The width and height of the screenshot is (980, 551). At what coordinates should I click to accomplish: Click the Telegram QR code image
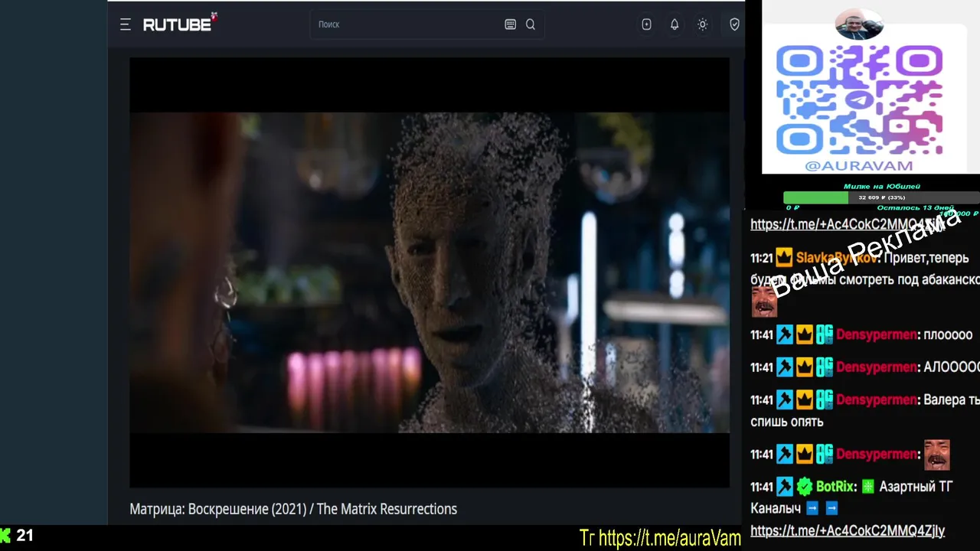coord(859,100)
